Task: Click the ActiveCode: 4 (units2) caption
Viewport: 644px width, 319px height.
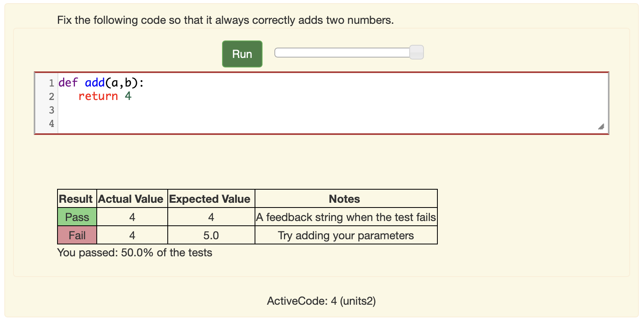Action: point(322,301)
